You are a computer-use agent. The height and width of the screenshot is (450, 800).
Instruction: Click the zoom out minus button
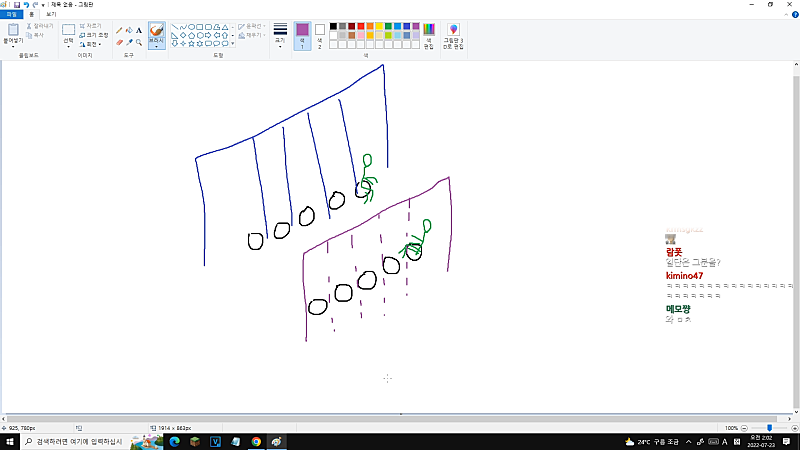point(744,428)
